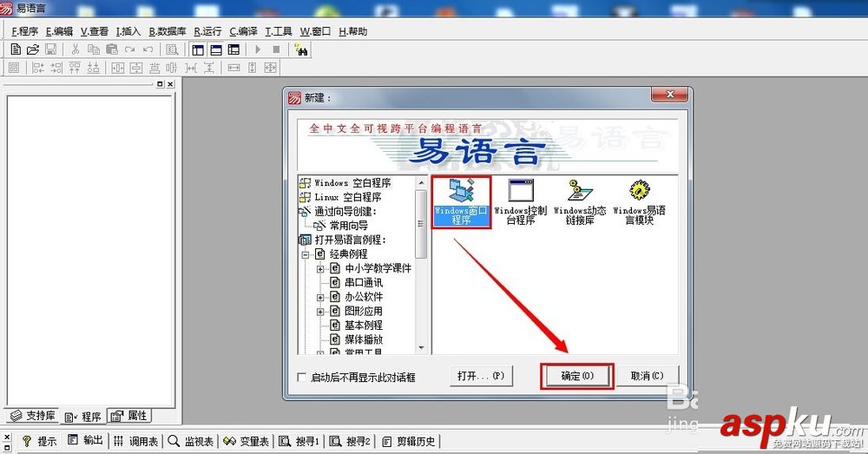Image resolution: width=868 pixels, height=454 pixels.
Task: Click the Run play triangle icon
Action: click(x=258, y=49)
